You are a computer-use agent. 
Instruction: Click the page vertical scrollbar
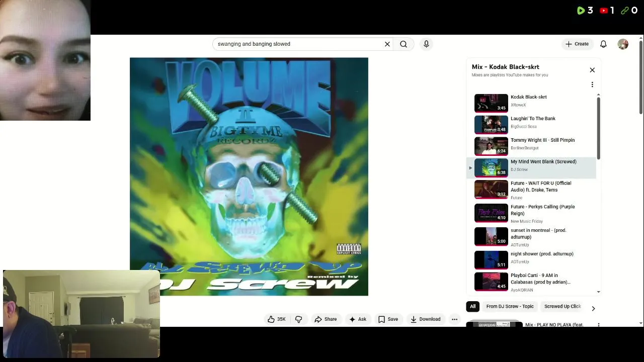[x=640, y=78]
